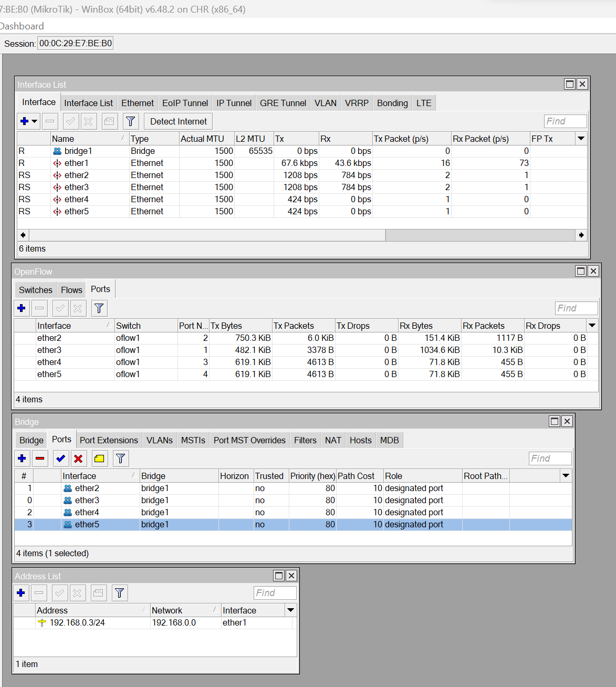Select the 192.168.0.3/24 address row
The image size is (616, 687).
(x=155, y=622)
